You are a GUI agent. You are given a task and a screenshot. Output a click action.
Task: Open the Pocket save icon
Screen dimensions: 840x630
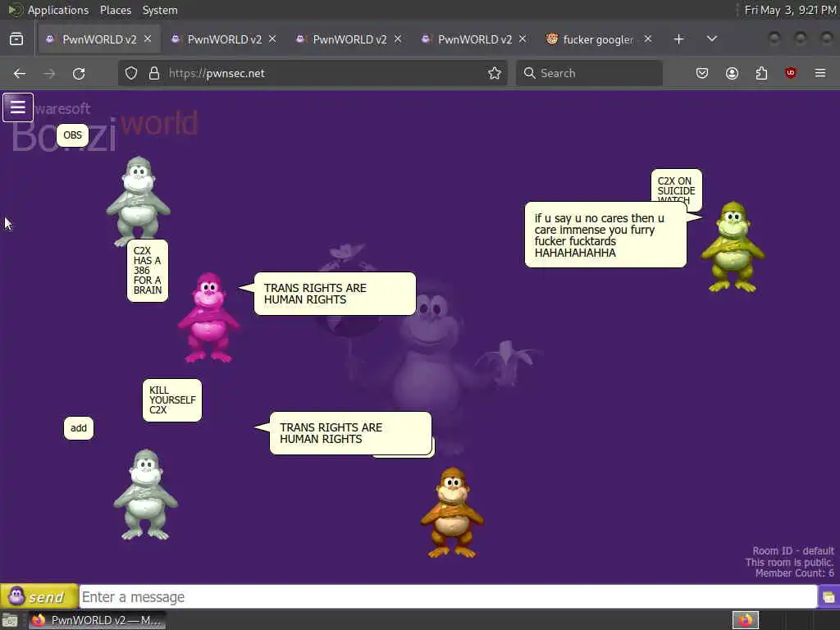click(702, 73)
